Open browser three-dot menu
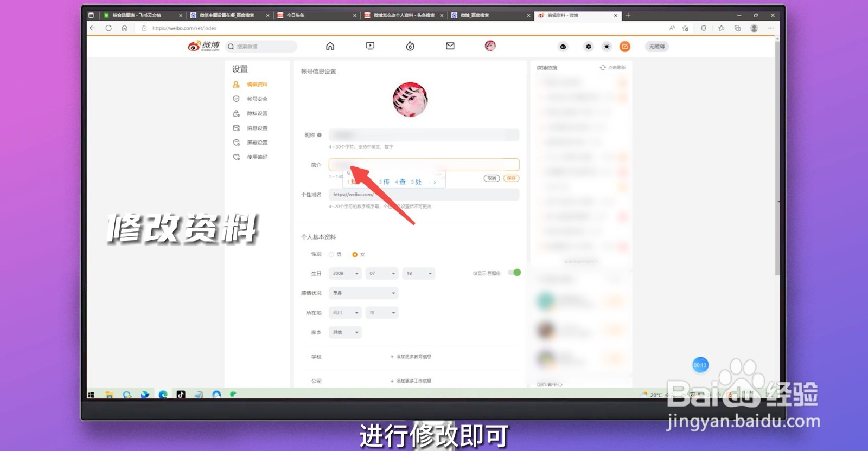868x451 pixels. (x=770, y=28)
